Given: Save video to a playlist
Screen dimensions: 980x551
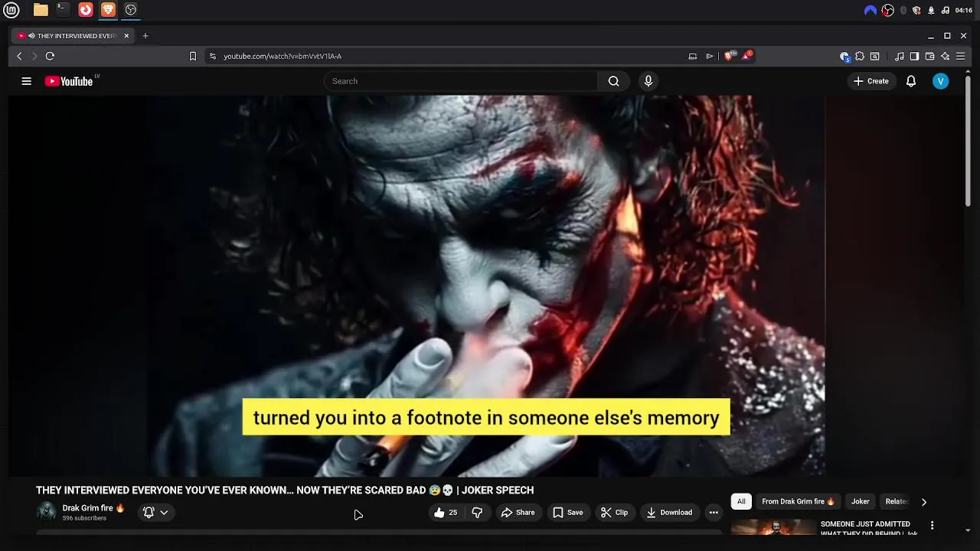Looking at the screenshot, I should pos(568,513).
